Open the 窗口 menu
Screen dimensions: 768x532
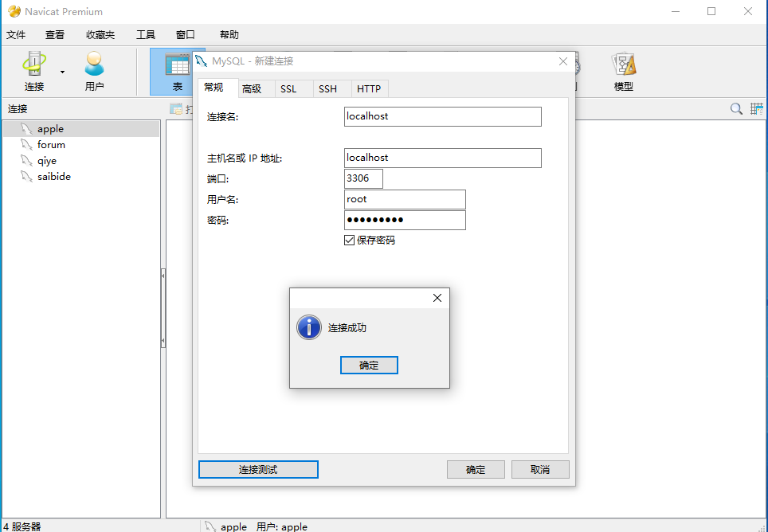[186, 35]
